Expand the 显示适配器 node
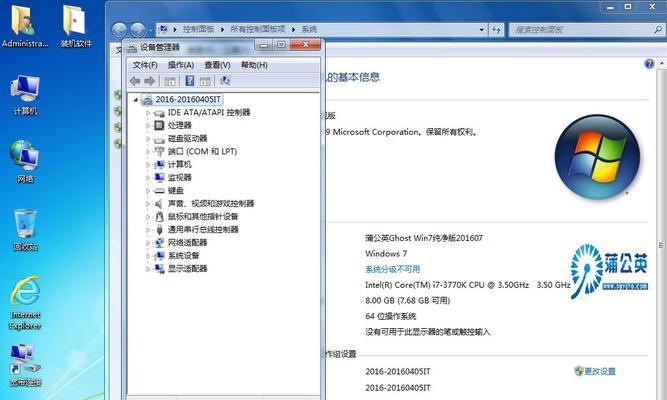 coord(148,269)
